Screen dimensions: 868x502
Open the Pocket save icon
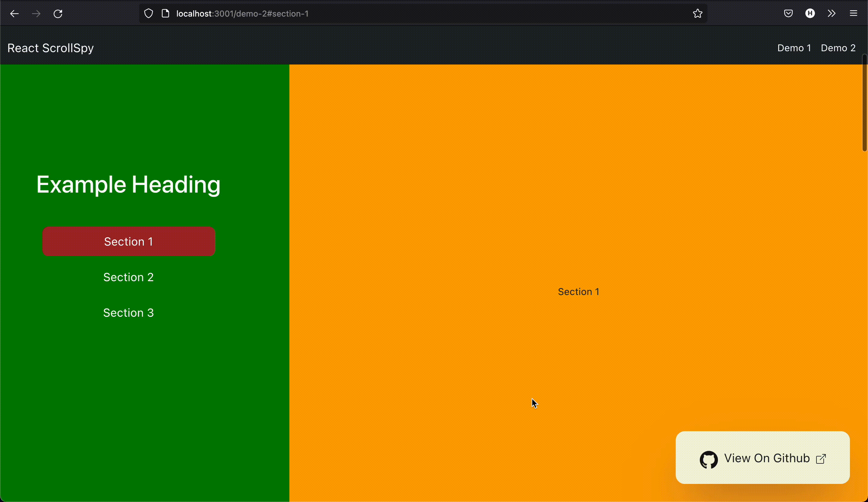point(788,14)
